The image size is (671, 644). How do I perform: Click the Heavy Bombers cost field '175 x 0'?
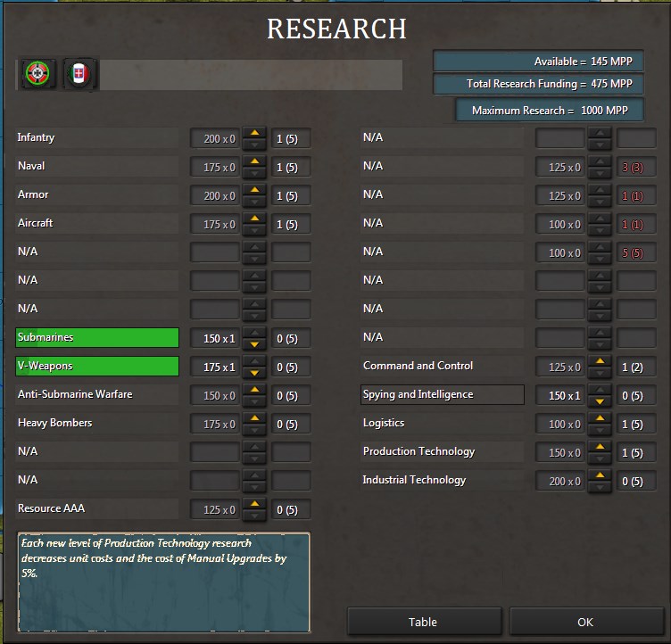pyautogui.click(x=215, y=424)
